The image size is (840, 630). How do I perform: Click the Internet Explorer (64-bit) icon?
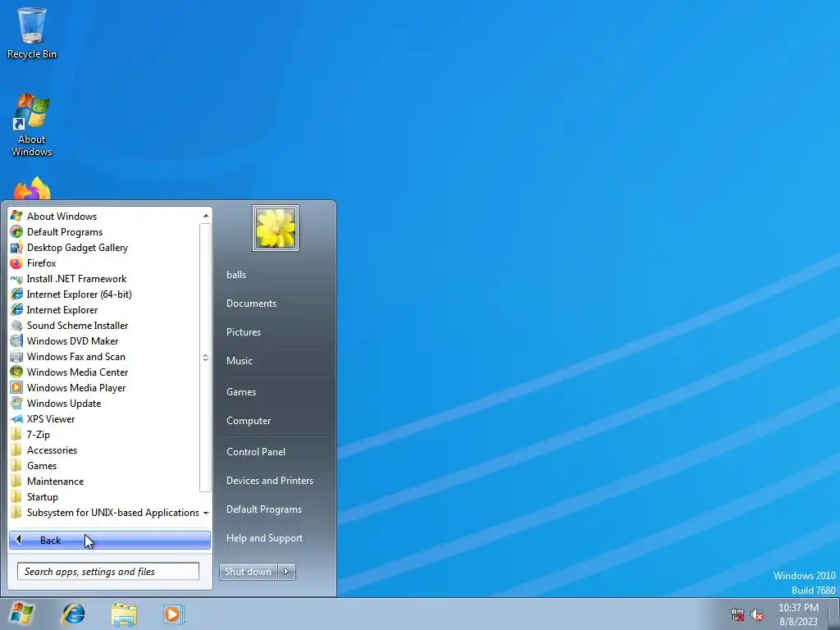pos(16,294)
